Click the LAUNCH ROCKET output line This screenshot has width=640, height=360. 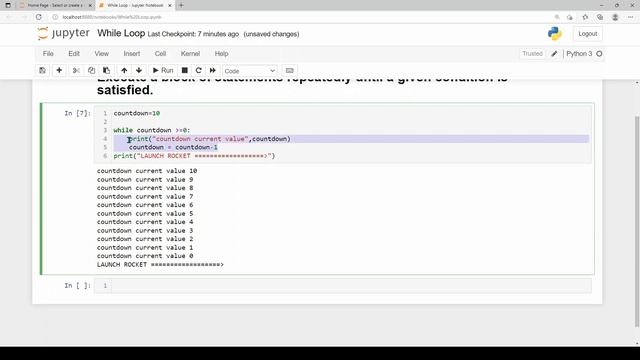160,264
